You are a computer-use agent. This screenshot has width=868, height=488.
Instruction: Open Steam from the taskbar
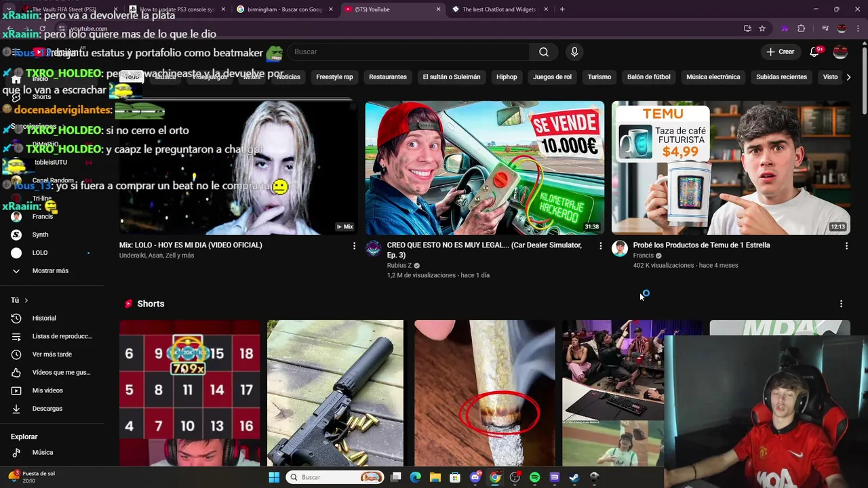click(x=574, y=477)
